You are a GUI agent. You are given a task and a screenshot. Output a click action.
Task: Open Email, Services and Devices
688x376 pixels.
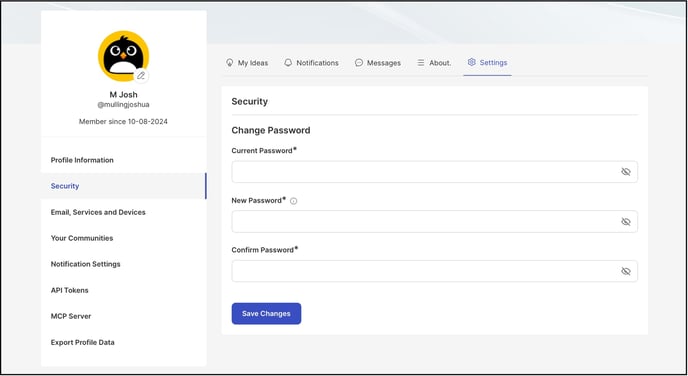(x=123, y=212)
